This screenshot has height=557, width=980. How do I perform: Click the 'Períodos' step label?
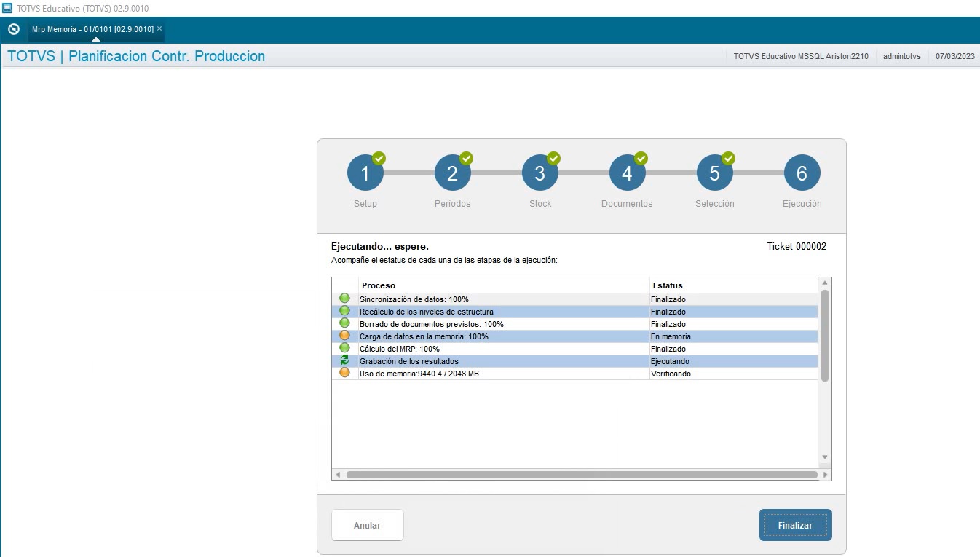(x=453, y=204)
